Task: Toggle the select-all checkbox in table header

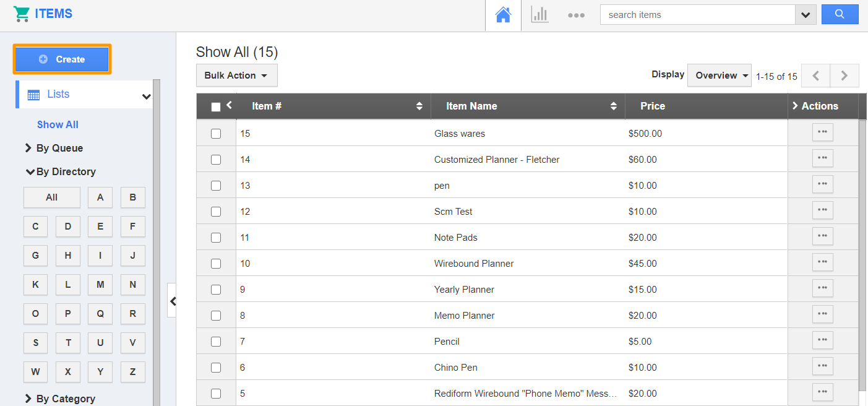Action: click(216, 107)
